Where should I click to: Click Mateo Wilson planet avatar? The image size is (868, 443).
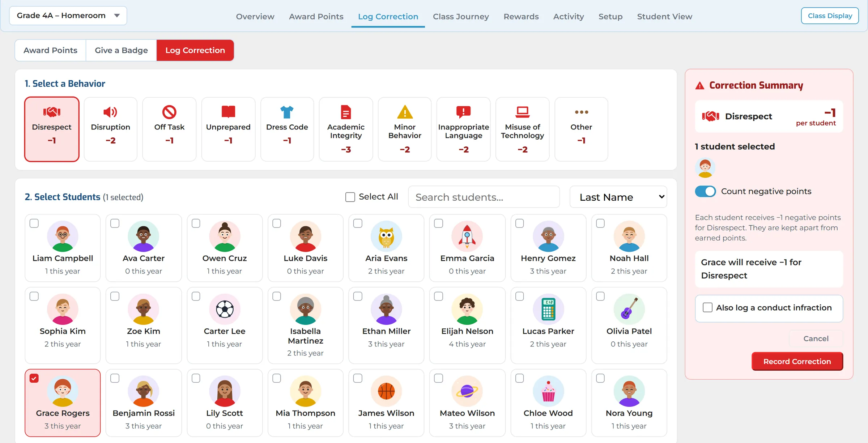click(467, 391)
